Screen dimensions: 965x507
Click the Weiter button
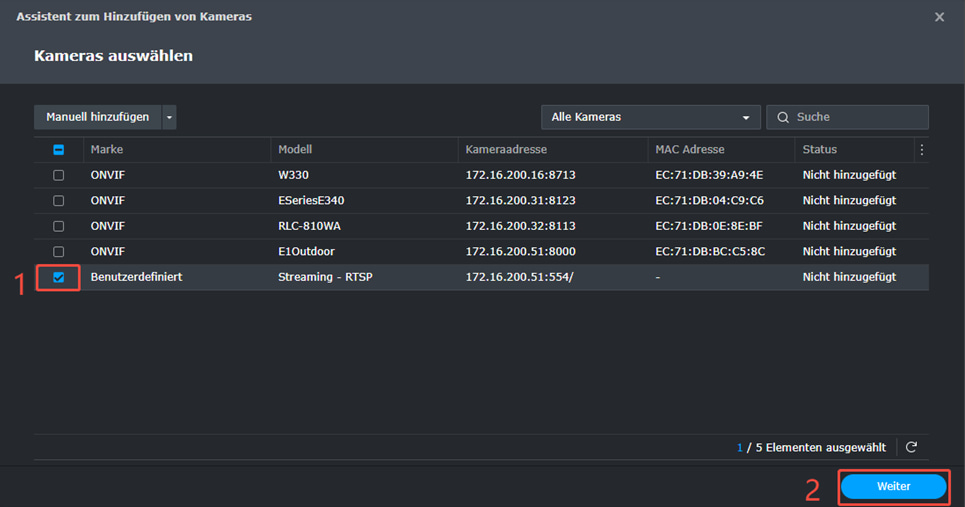pyautogui.click(x=894, y=487)
